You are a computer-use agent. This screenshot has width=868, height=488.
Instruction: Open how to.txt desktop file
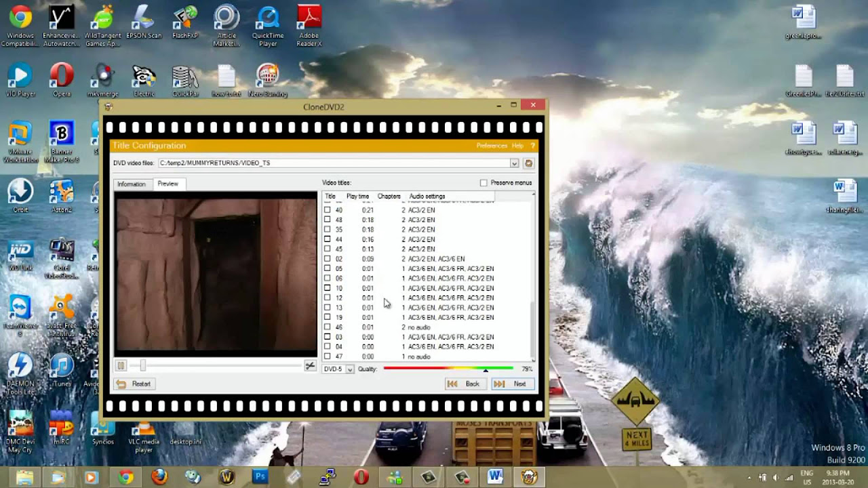pyautogui.click(x=226, y=80)
